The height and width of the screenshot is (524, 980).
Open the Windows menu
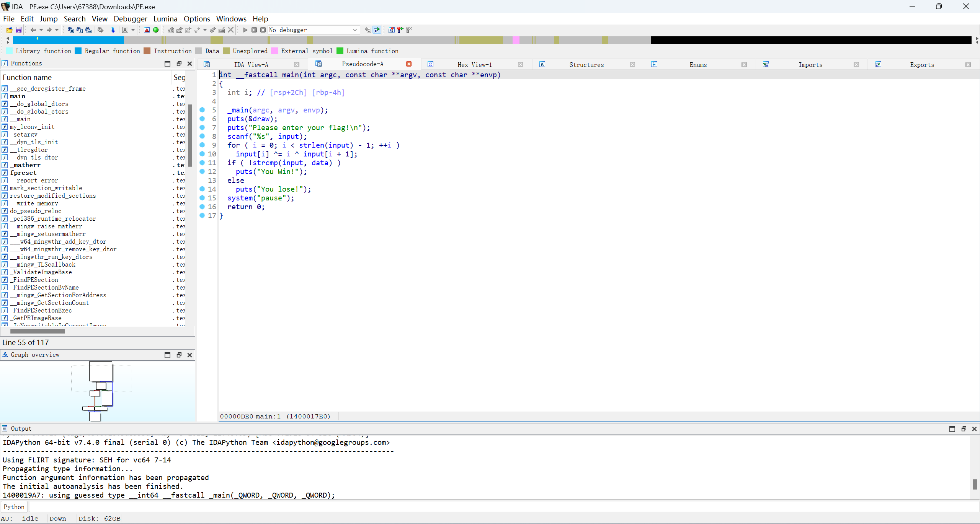pos(231,19)
